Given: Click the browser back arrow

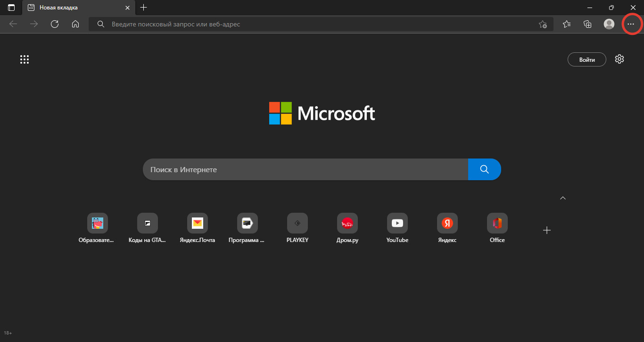Looking at the screenshot, I should pos(13,24).
